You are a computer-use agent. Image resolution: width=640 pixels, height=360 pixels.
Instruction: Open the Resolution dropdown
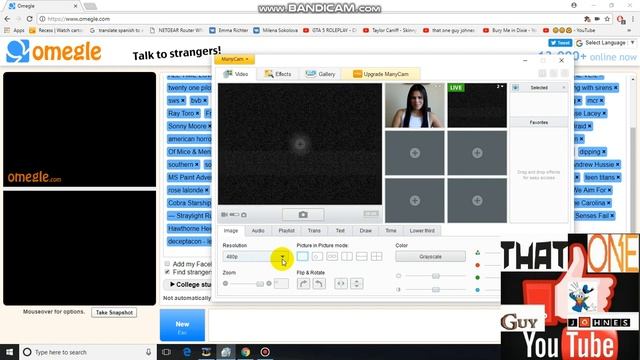[256, 257]
